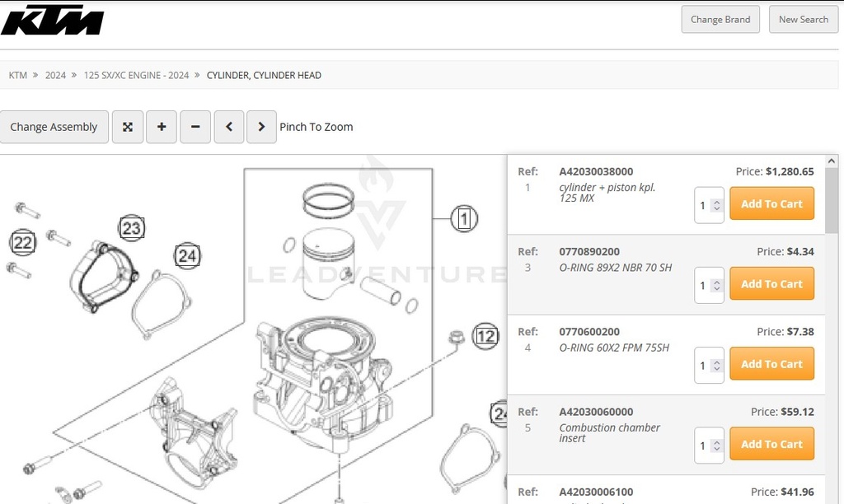Go to previous assembly with left chevron
The height and width of the screenshot is (504, 844).
tap(229, 127)
